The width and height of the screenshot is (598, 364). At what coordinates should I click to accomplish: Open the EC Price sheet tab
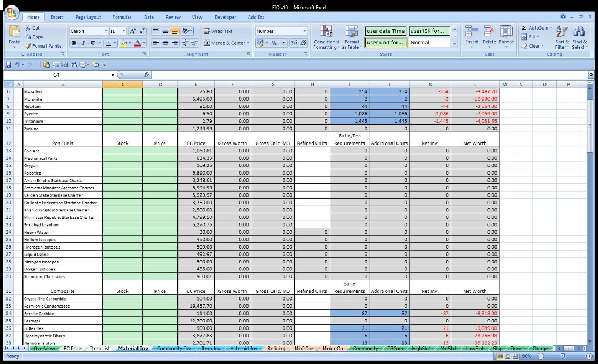click(x=72, y=348)
